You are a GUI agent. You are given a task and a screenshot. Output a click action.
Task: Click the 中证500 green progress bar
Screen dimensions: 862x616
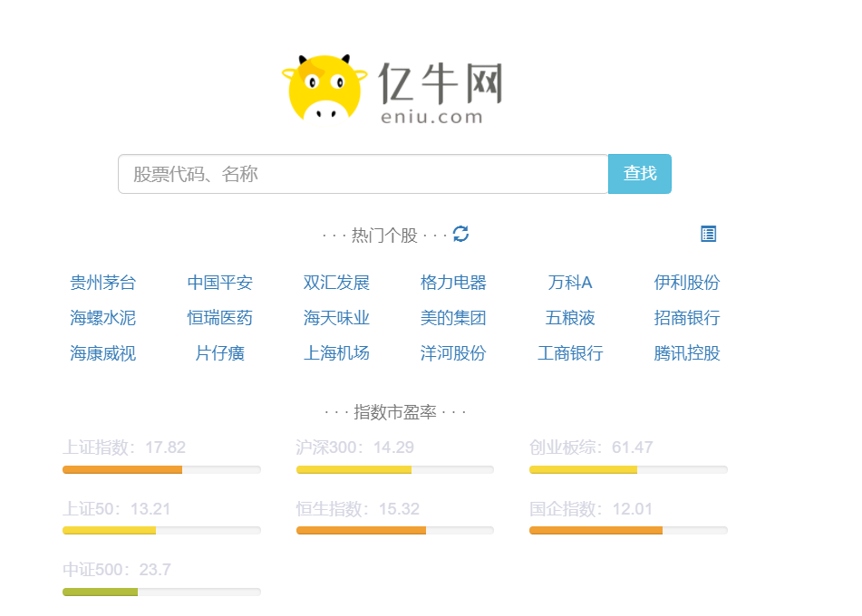pos(100,592)
